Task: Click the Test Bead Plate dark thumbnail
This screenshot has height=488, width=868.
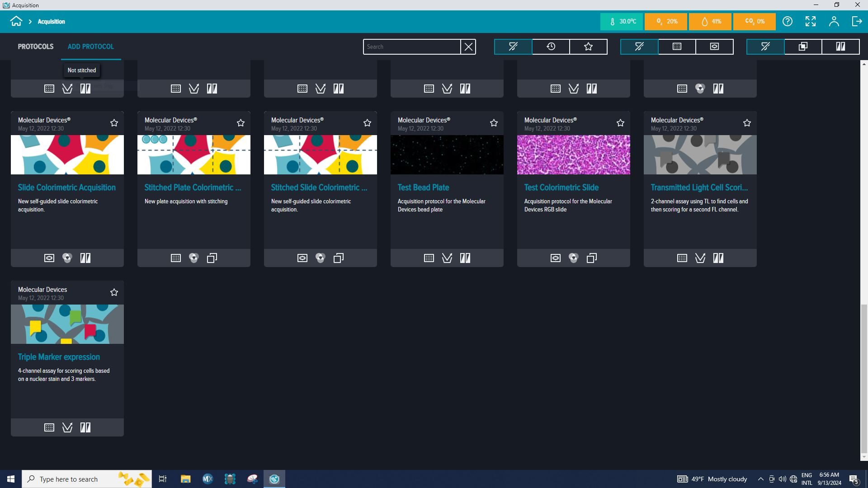Action: pos(447,155)
